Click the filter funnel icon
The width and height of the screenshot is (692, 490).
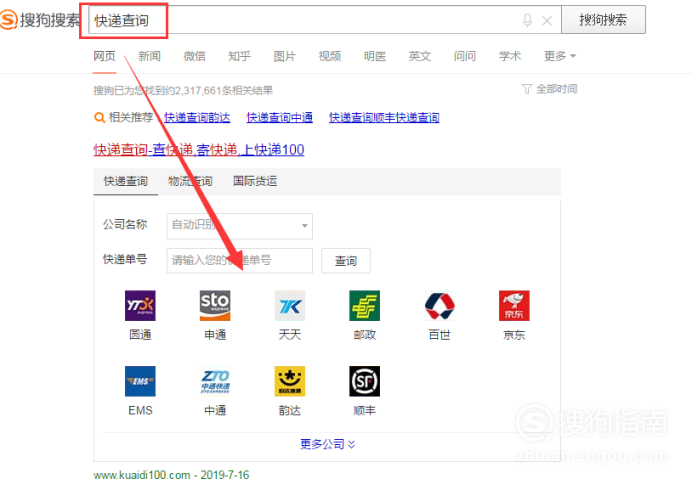pyautogui.click(x=527, y=89)
